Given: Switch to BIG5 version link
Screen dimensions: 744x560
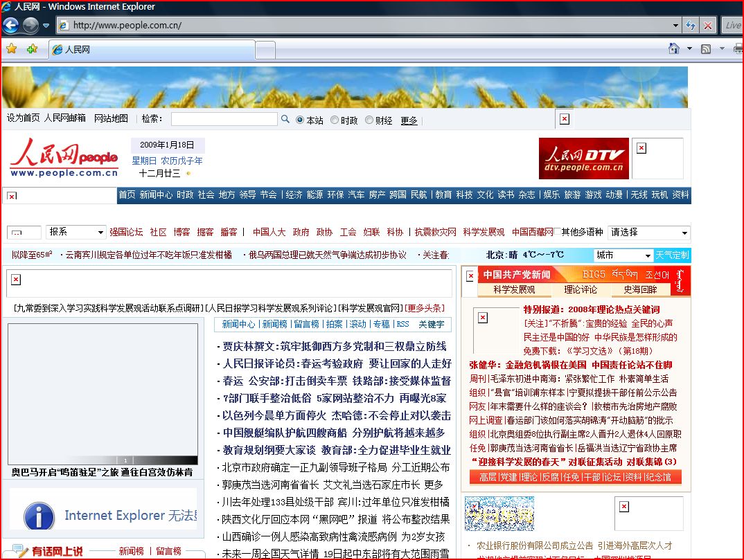Looking at the screenshot, I should [594, 275].
